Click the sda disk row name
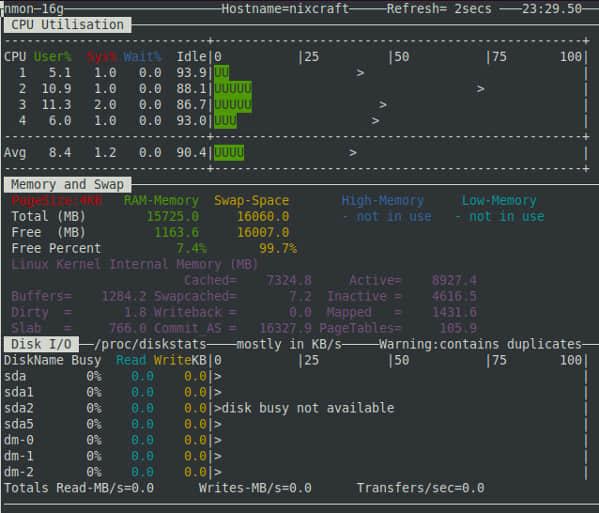 point(15,376)
